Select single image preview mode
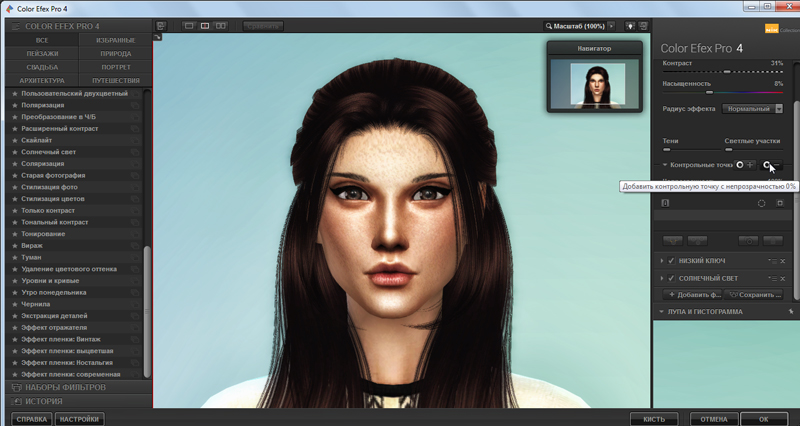 (x=189, y=26)
